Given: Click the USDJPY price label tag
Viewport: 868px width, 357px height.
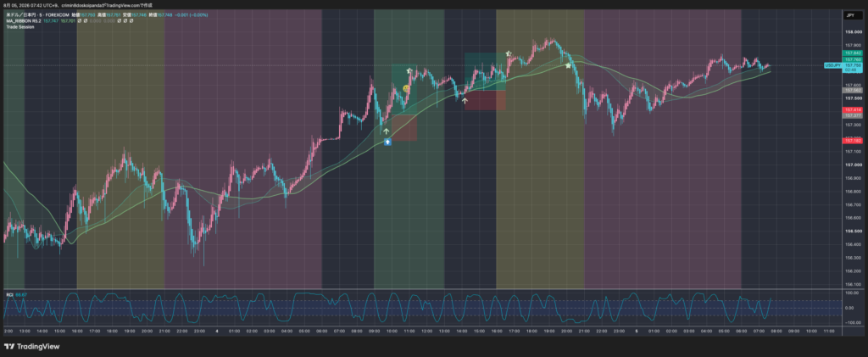Looking at the screenshot, I should [x=833, y=65].
